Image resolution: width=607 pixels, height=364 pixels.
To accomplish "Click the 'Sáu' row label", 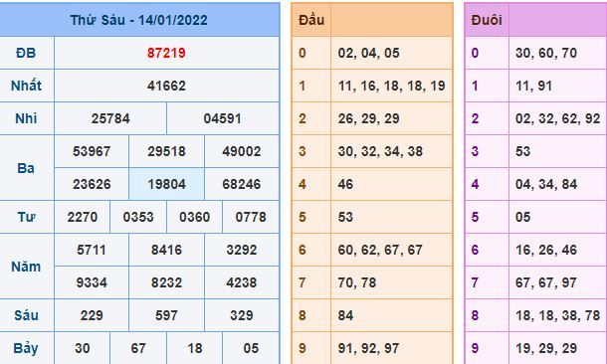I will [26, 315].
